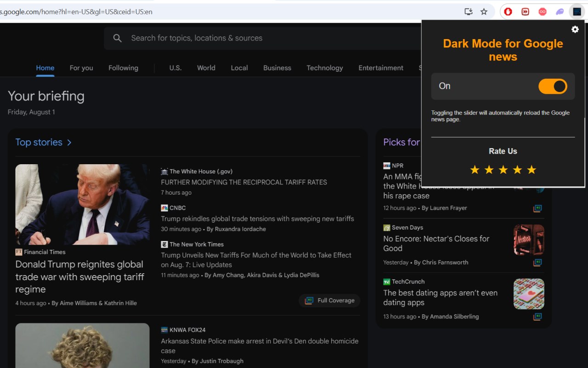Give a five-star rating
Image resolution: width=588 pixels, height=368 pixels.
point(531,170)
